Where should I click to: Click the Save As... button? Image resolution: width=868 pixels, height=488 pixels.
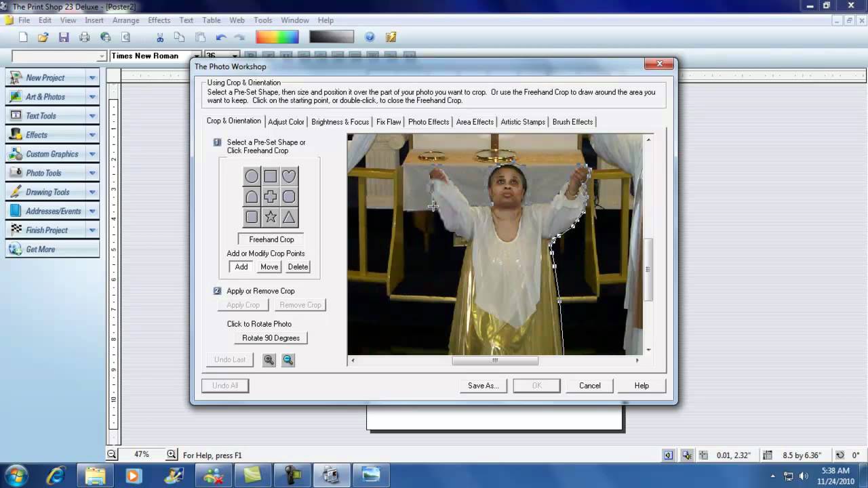[484, 386]
